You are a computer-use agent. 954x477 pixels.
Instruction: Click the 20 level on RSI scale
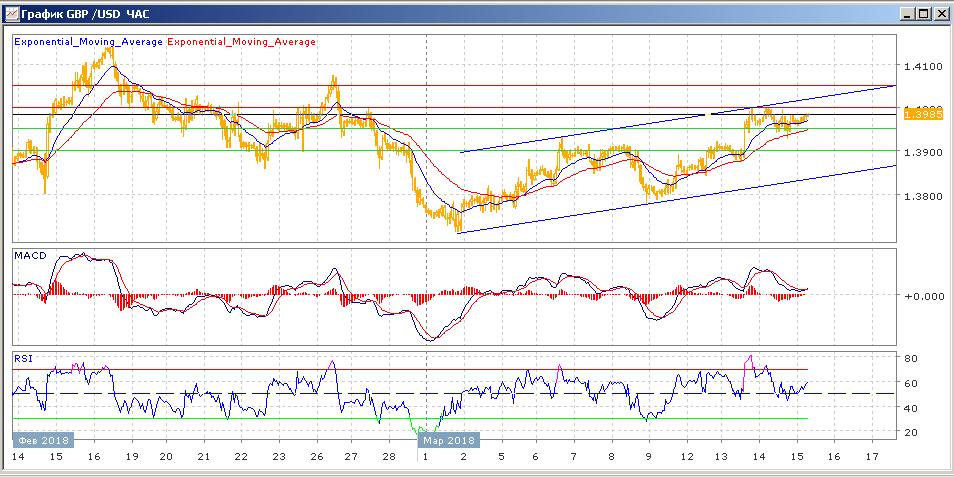coord(912,432)
